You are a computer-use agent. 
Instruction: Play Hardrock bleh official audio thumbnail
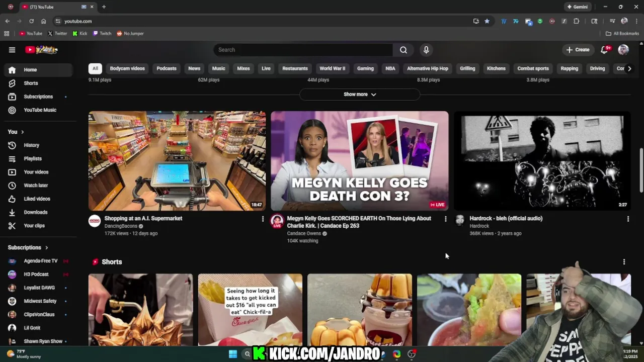coord(542,161)
